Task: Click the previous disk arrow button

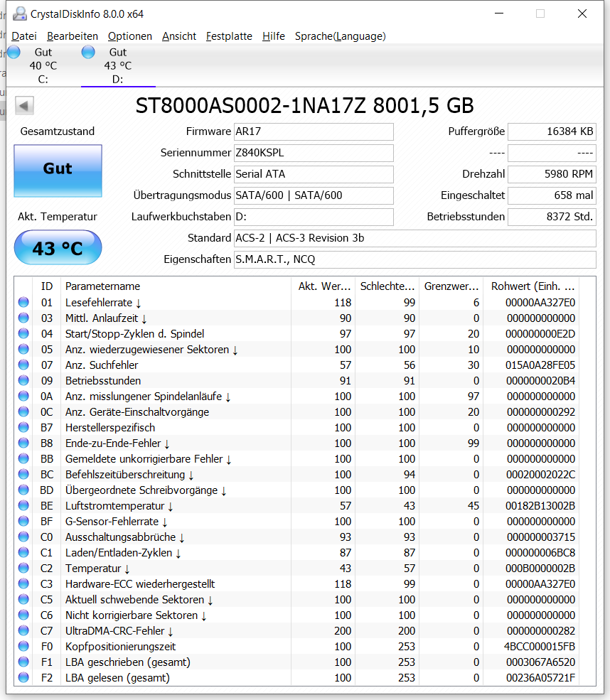Action: point(24,107)
